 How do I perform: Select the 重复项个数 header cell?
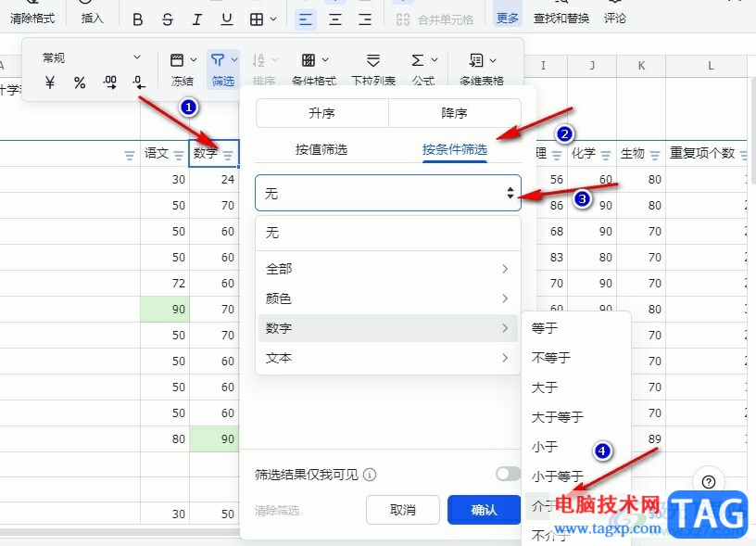(x=706, y=153)
